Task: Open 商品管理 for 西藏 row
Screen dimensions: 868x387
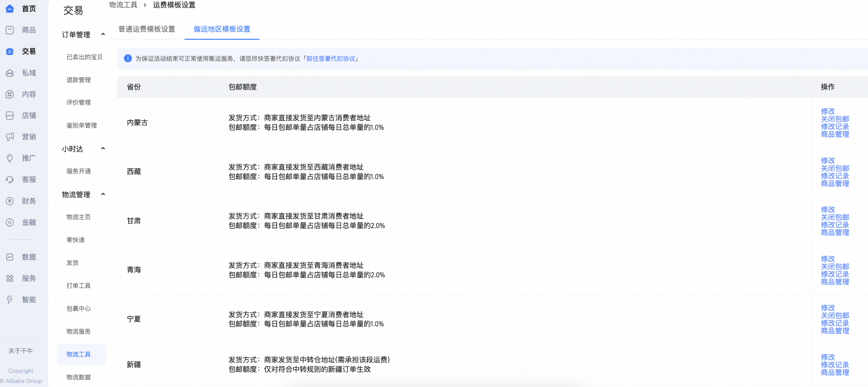Action: pos(835,183)
